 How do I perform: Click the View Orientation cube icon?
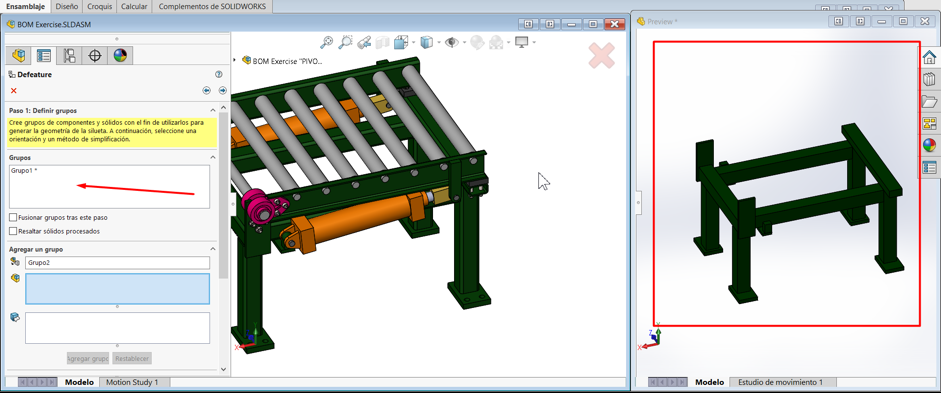[x=401, y=42]
